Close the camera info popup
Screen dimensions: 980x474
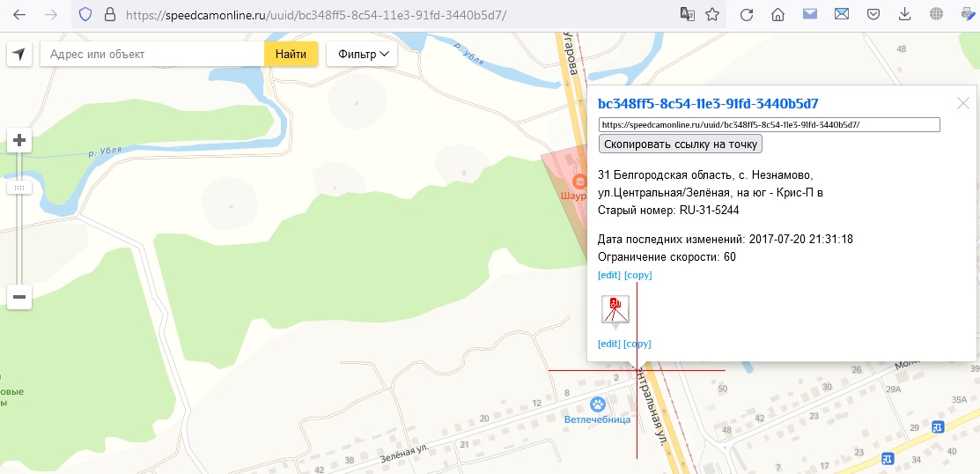pos(963,103)
